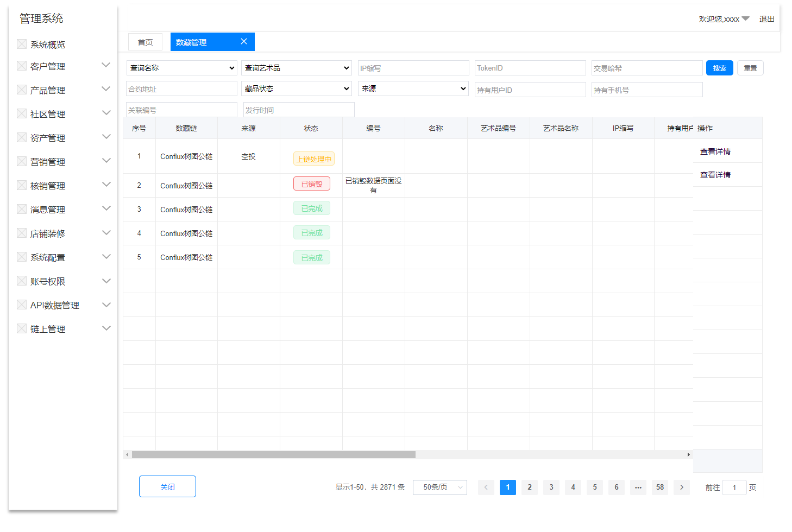This screenshot has width=792, height=532.
Task: Click the 交易哈希 input field
Action: 647,68
